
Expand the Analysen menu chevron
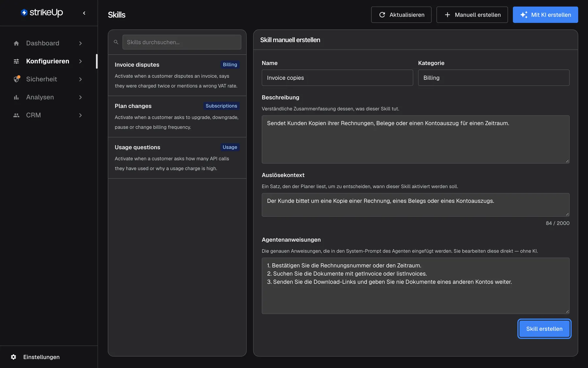point(80,97)
